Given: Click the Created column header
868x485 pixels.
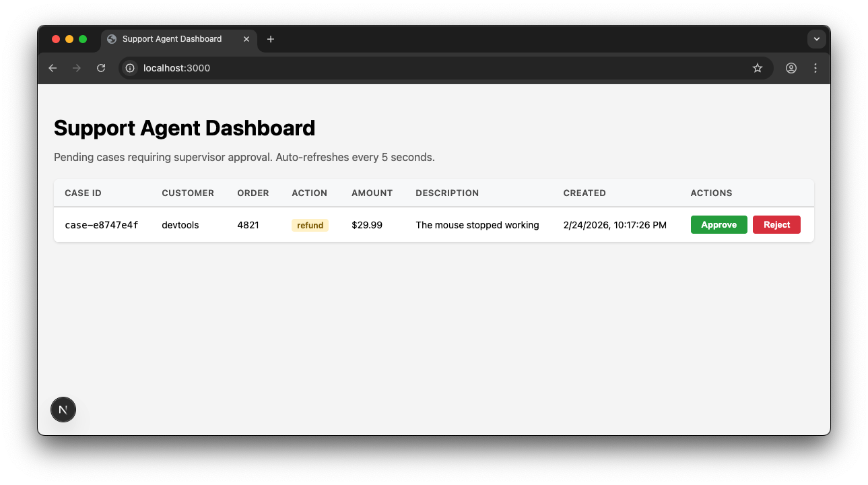Looking at the screenshot, I should tap(585, 193).
